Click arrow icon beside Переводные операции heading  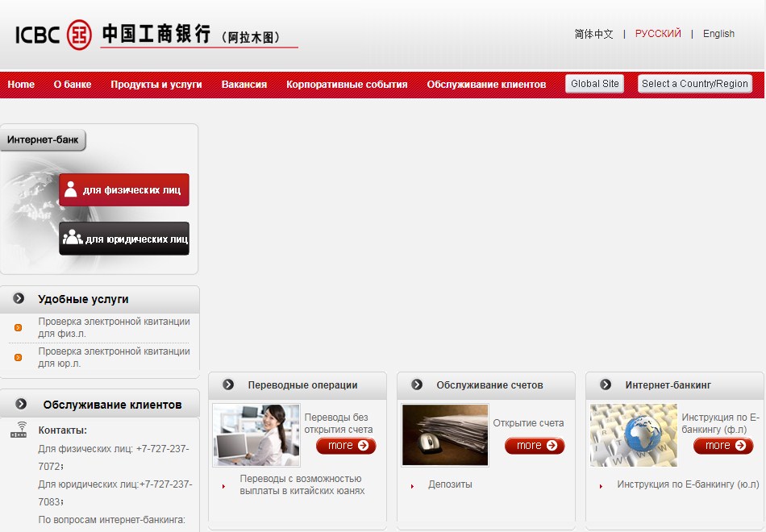click(x=228, y=385)
